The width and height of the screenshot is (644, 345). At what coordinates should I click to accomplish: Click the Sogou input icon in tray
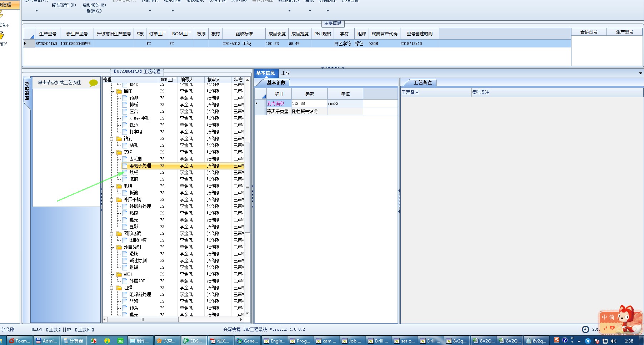pyautogui.click(x=556, y=340)
